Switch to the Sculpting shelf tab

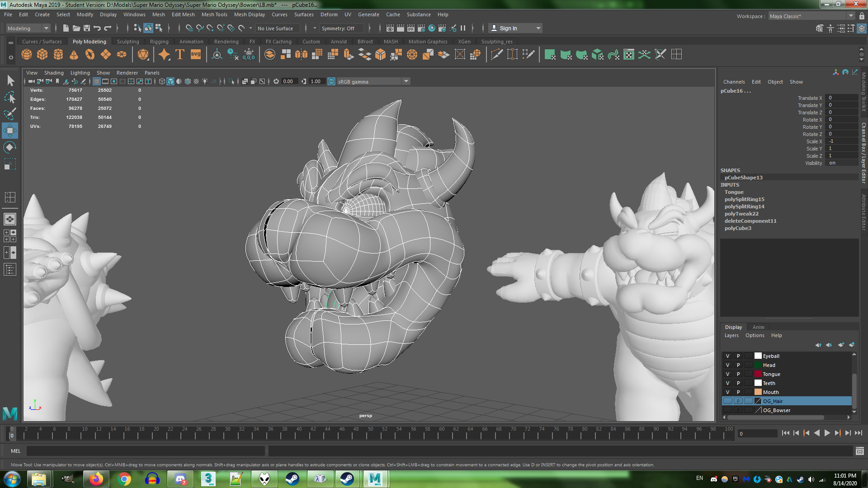point(128,42)
